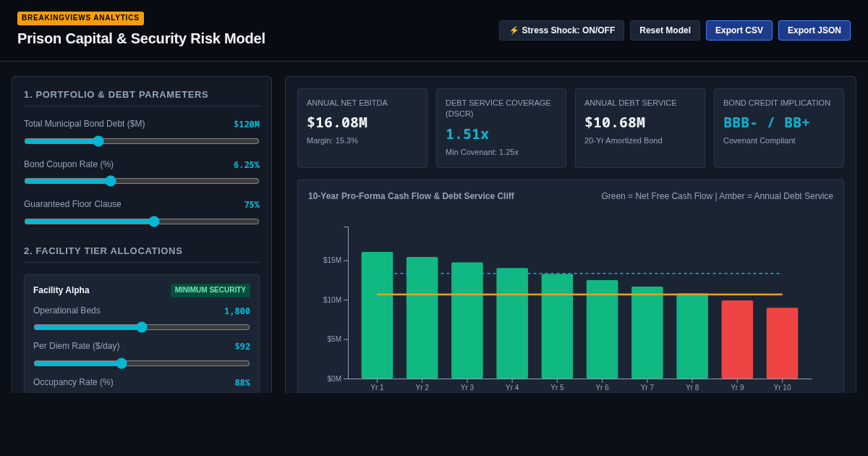Click the Yr 10 x-axis label

783,388
